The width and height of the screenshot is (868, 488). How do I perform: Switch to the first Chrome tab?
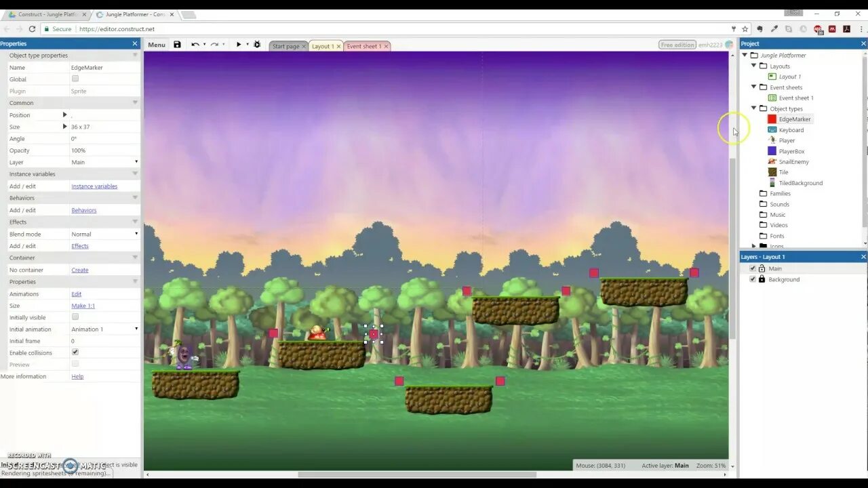(46, 14)
